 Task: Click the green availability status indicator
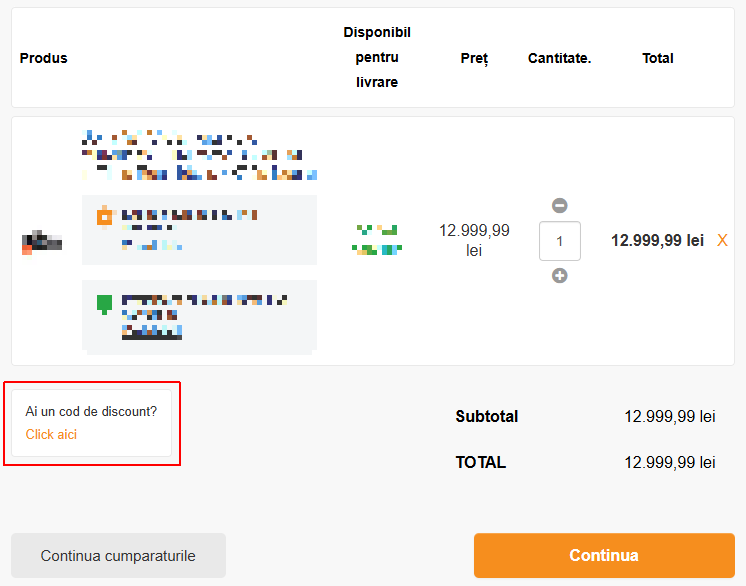(377, 240)
